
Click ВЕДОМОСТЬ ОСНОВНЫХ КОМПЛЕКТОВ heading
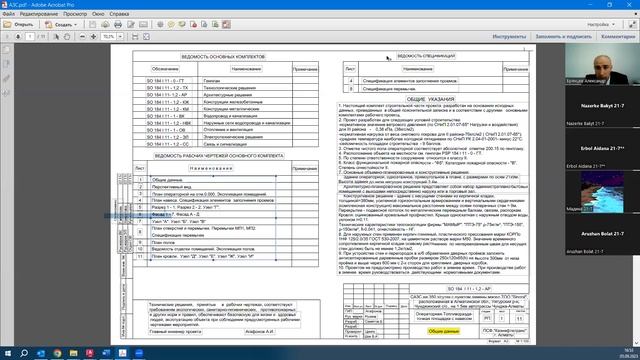223,57
